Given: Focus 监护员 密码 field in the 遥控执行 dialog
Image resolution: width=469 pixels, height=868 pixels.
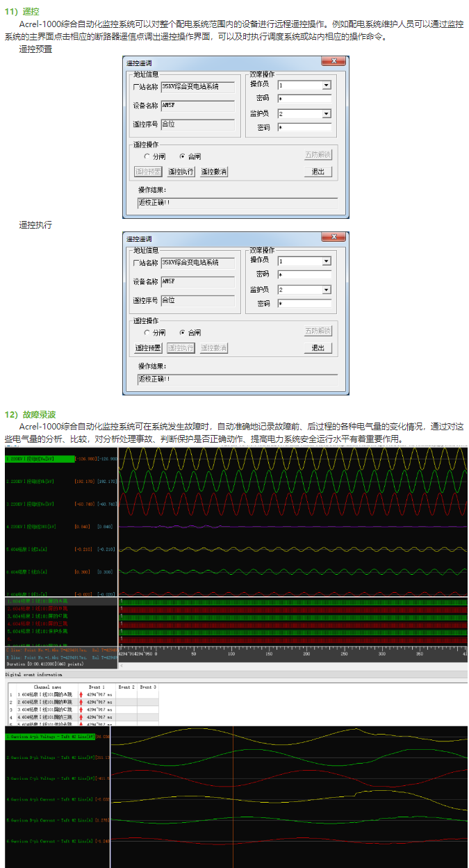Looking at the screenshot, I should (x=304, y=304).
